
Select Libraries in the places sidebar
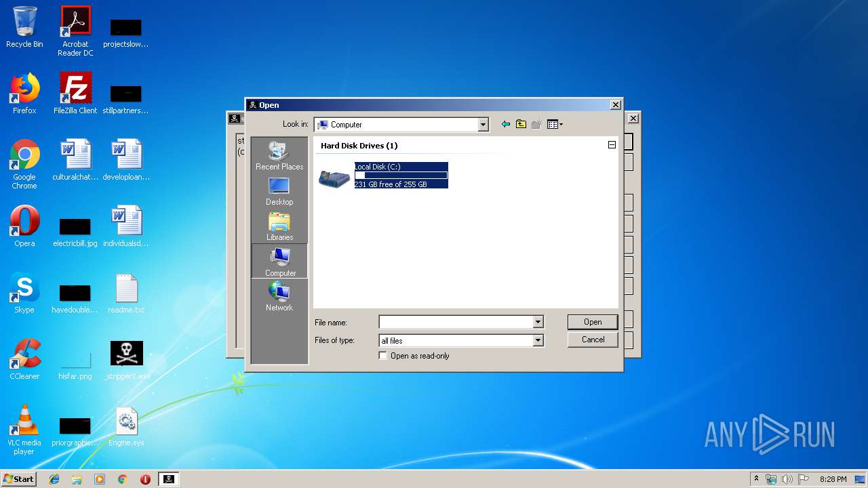point(279,226)
